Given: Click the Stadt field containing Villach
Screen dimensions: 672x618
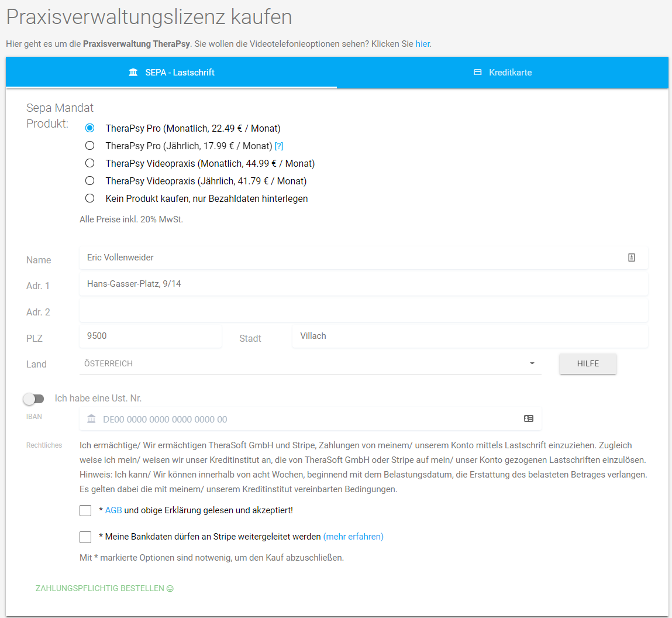Looking at the screenshot, I should pos(470,336).
